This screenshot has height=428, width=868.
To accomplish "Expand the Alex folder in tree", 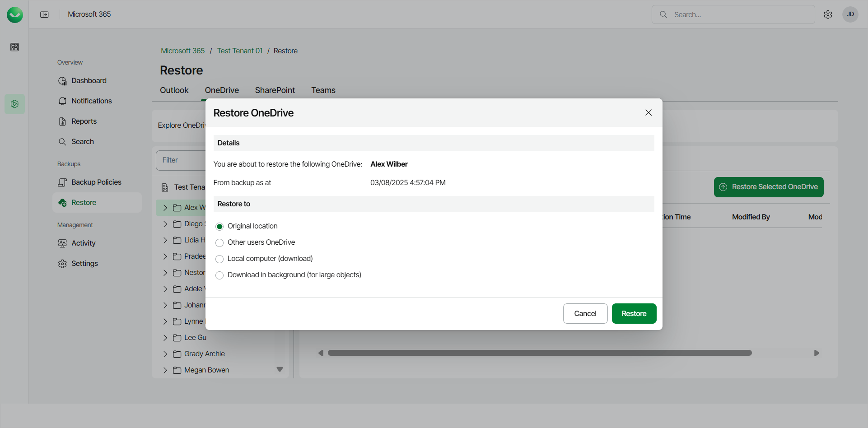I will 165,208.
